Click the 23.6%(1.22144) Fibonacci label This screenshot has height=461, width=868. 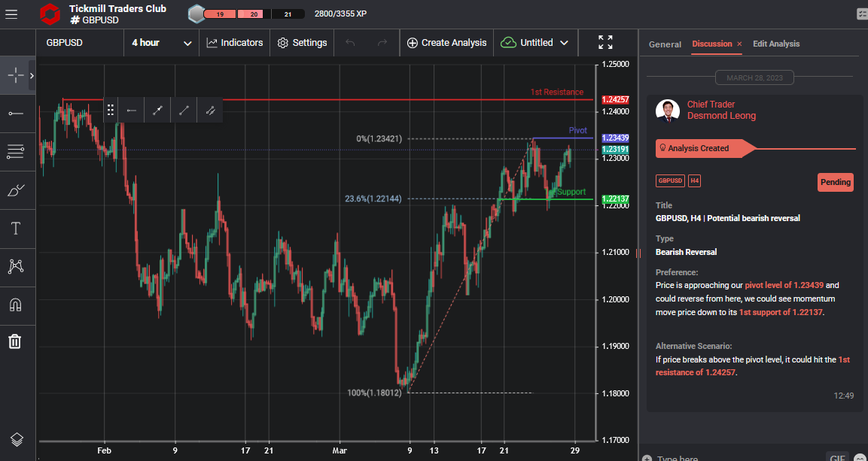[373, 199]
